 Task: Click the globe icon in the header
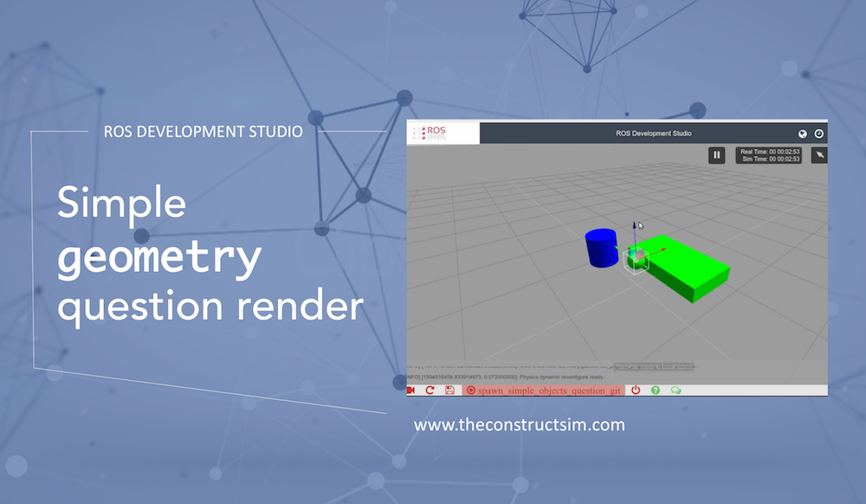(x=803, y=133)
